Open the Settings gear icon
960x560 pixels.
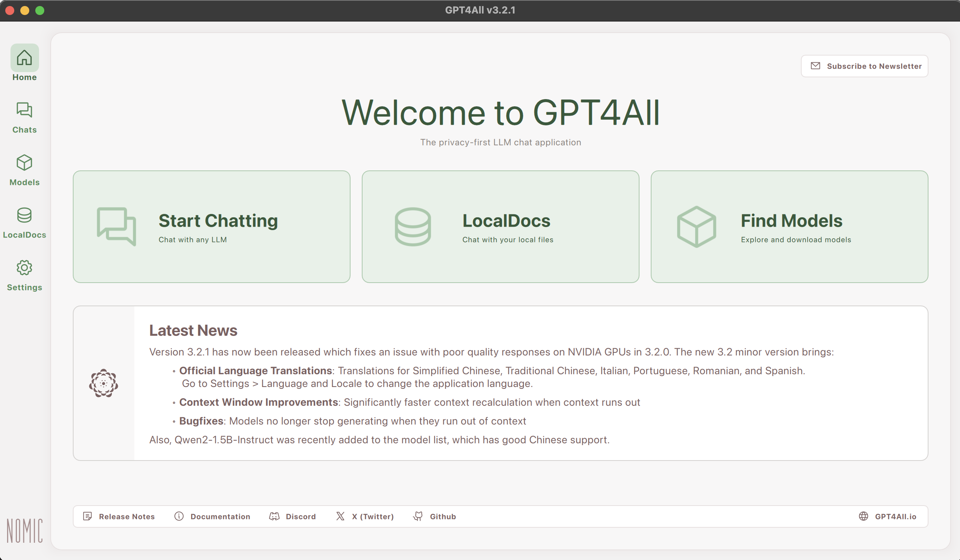(24, 268)
